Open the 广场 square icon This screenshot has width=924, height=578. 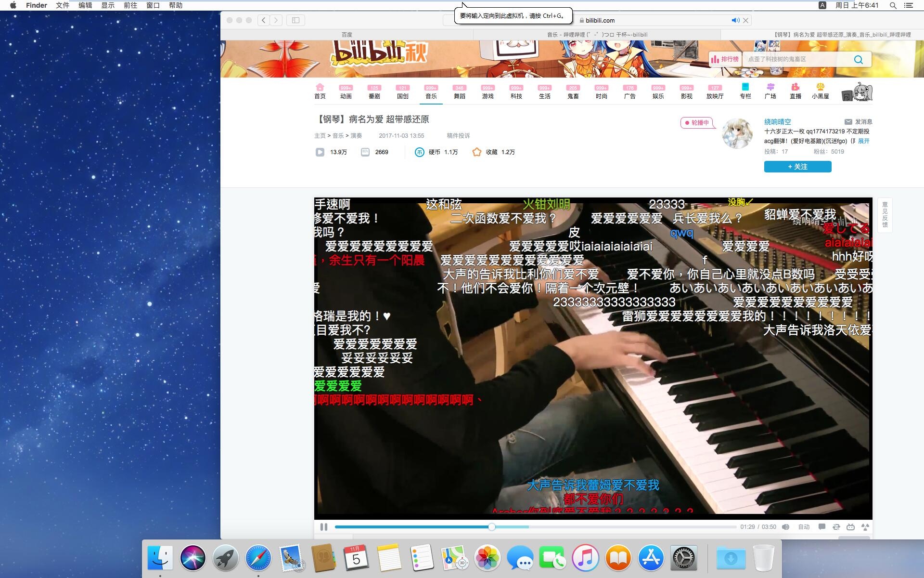(x=770, y=91)
